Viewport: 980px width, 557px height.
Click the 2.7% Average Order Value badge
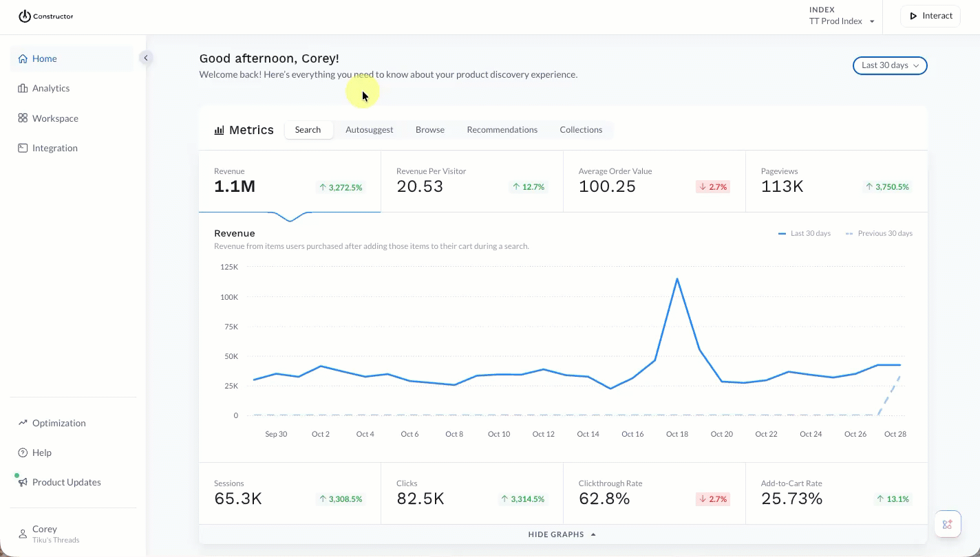pos(712,187)
